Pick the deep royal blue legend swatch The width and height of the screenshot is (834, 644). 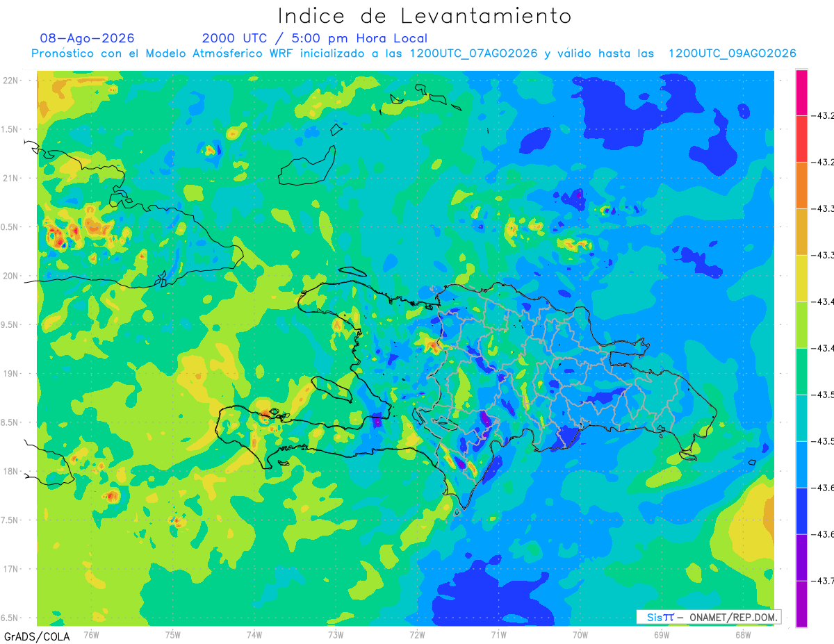(801, 511)
